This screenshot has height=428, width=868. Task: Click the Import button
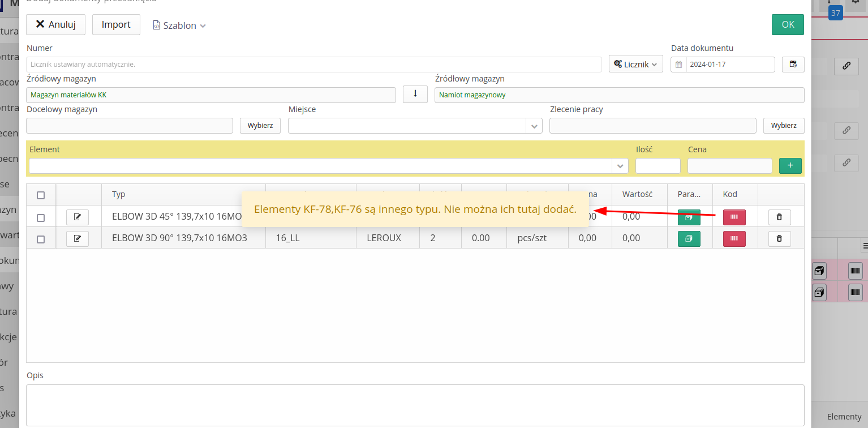(x=116, y=24)
